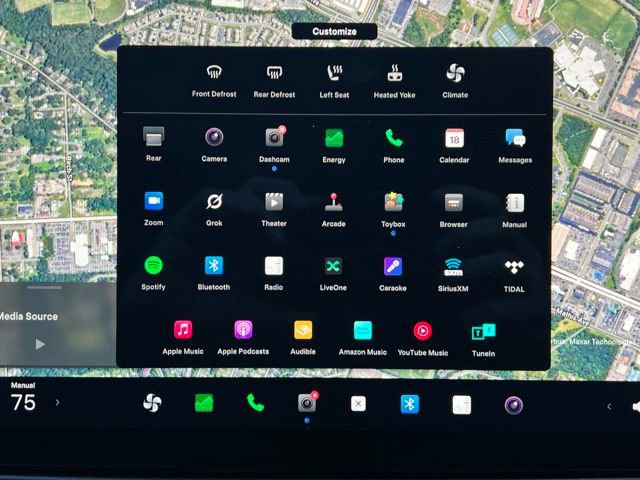The height and width of the screenshot is (480, 640).
Task: Open the Dashcam app in the launcher grid
Action: tap(274, 138)
